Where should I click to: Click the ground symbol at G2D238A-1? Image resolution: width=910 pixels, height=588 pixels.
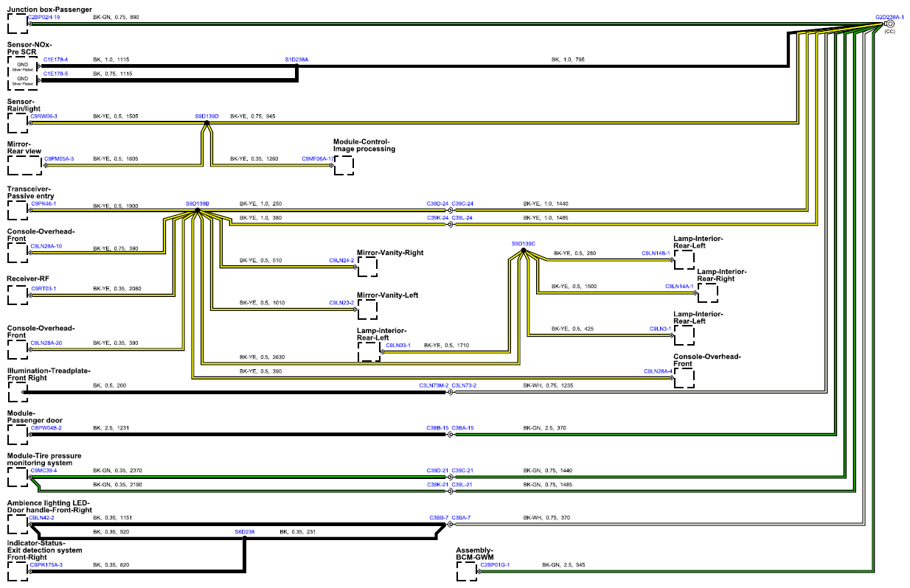click(890, 24)
